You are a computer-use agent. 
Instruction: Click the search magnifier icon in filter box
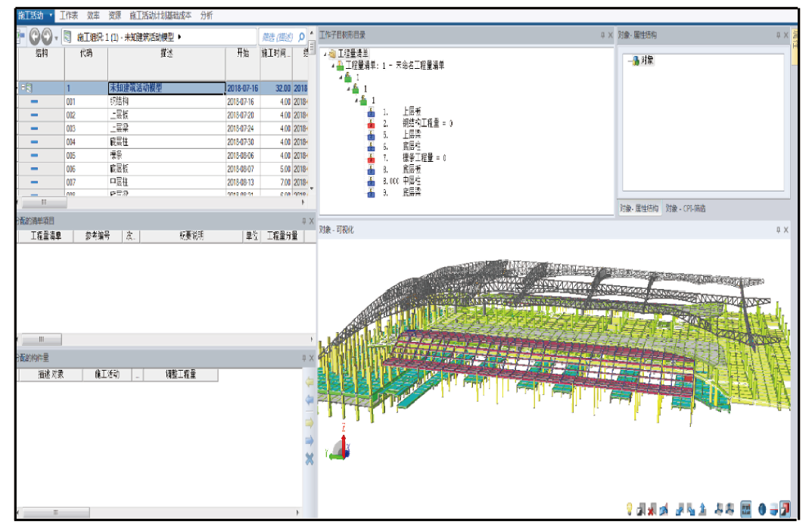coord(301,36)
